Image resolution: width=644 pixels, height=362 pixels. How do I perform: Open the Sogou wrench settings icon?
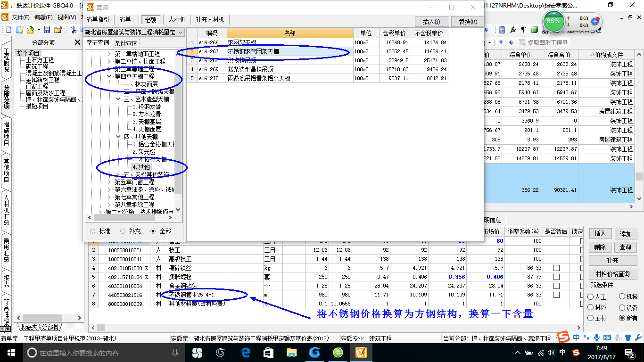tap(638, 337)
